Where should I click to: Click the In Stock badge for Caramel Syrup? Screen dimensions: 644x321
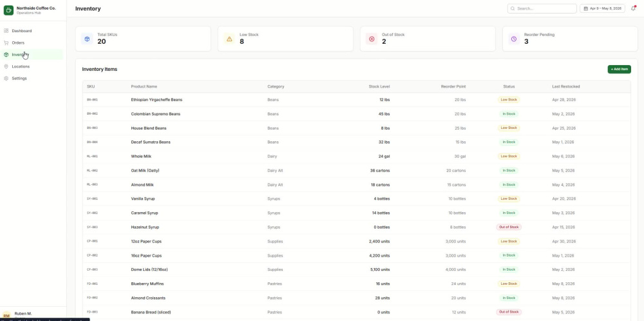pyautogui.click(x=509, y=213)
